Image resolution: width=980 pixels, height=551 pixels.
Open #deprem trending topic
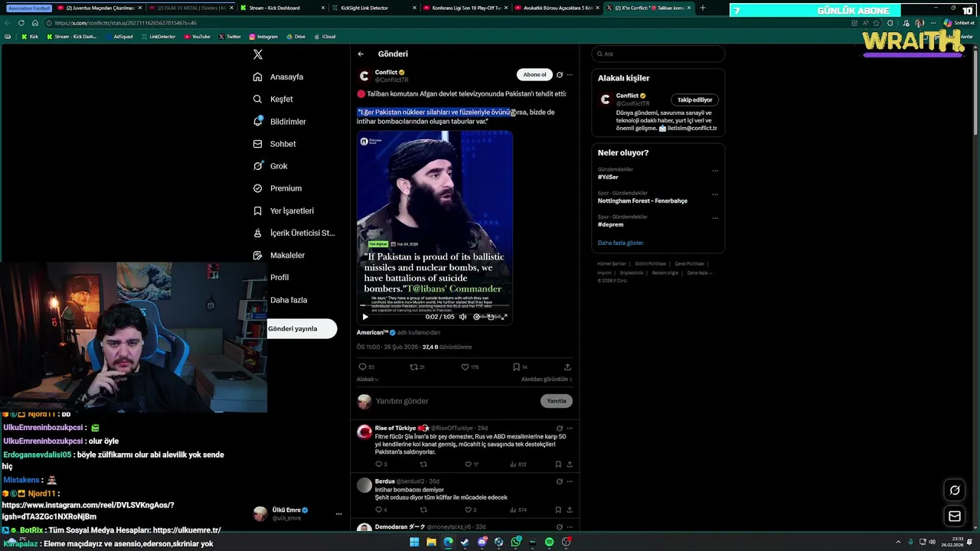pos(610,225)
